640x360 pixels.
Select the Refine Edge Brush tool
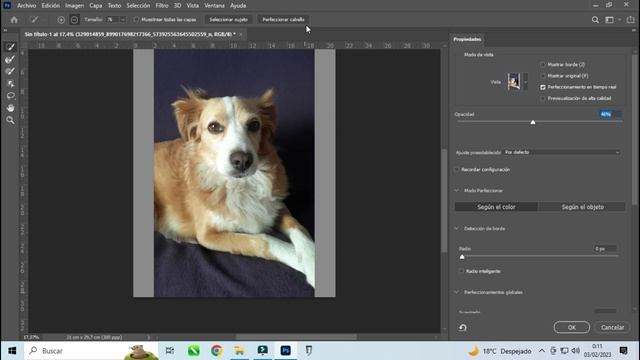pyautogui.click(x=10, y=59)
